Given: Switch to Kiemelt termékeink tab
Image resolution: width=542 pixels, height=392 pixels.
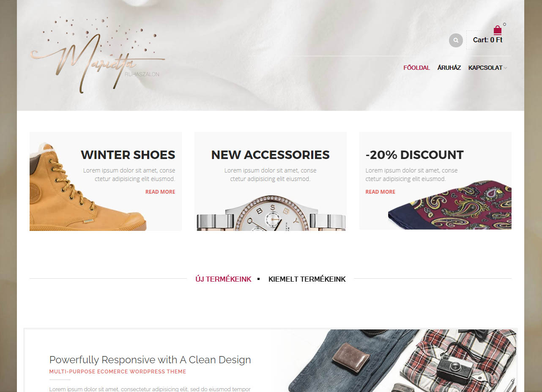Looking at the screenshot, I should pyautogui.click(x=307, y=279).
